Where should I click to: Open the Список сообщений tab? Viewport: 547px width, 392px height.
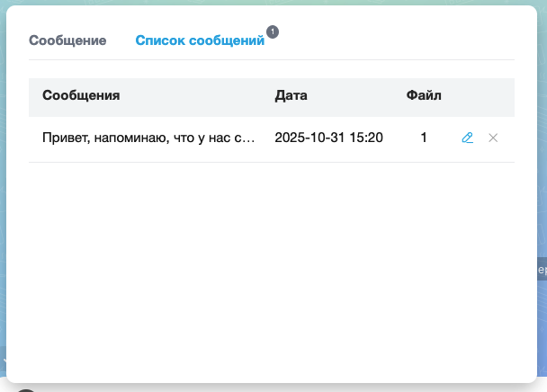click(x=200, y=40)
